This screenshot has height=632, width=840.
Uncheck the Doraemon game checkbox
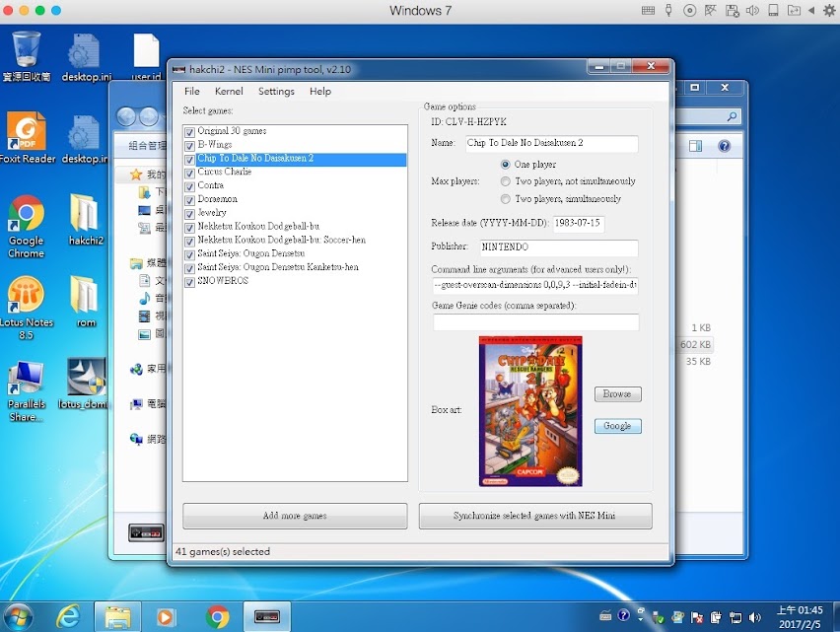(189, 200)
